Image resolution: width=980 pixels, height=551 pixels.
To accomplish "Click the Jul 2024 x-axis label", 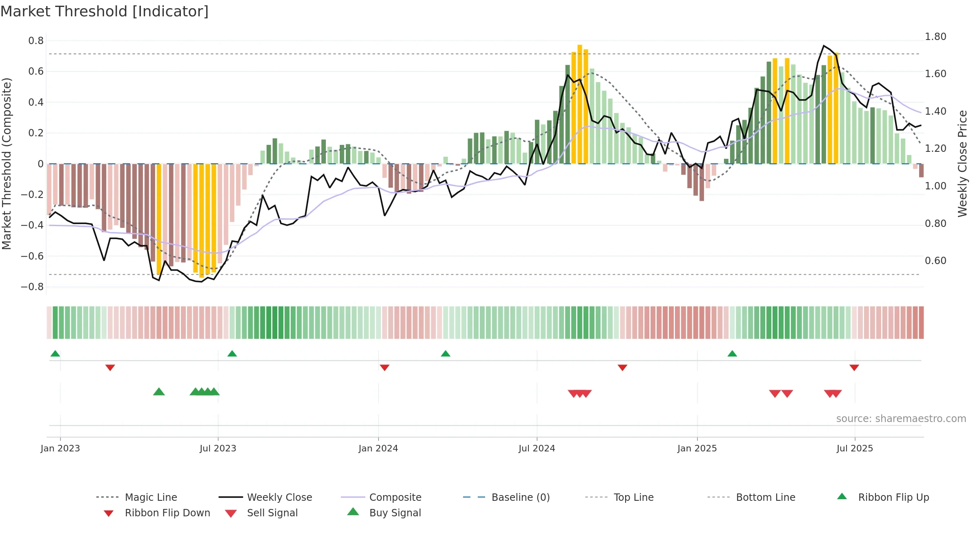I will 537,448.
